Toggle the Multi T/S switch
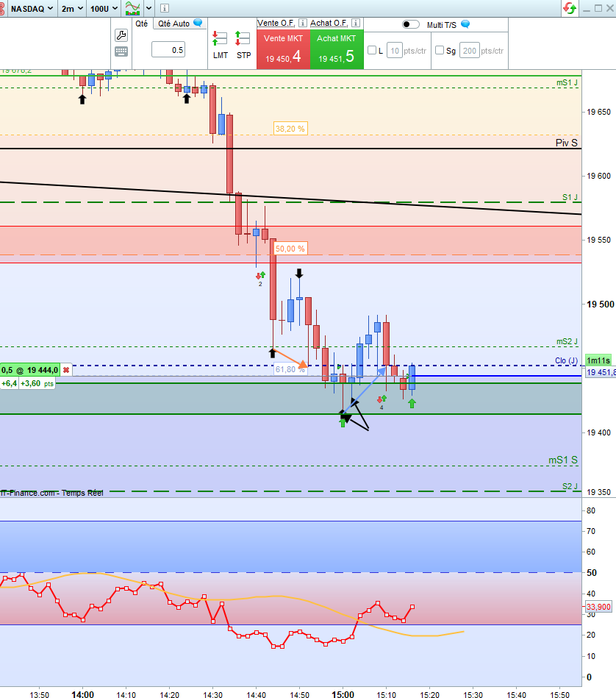Viewport: 616px width, 698px height. pyautogui.click(x=410, y=24)
